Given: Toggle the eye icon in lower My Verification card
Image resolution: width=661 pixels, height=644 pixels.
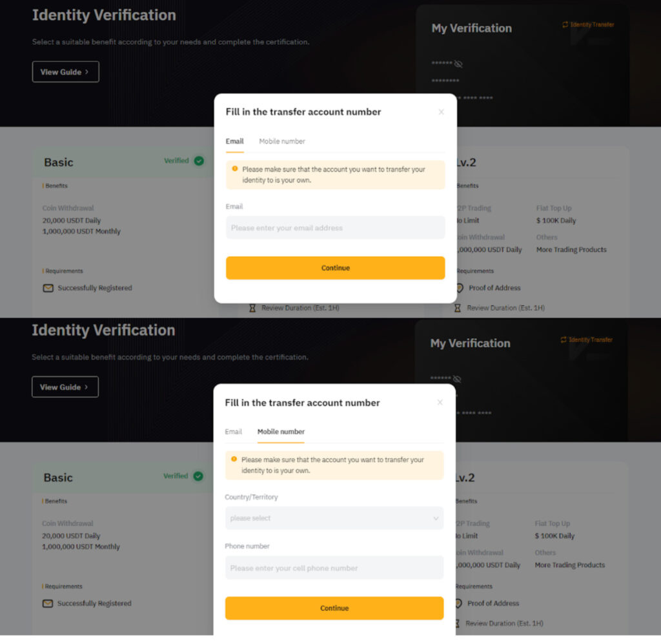Looking at the screenshot, I should (457, 379).
